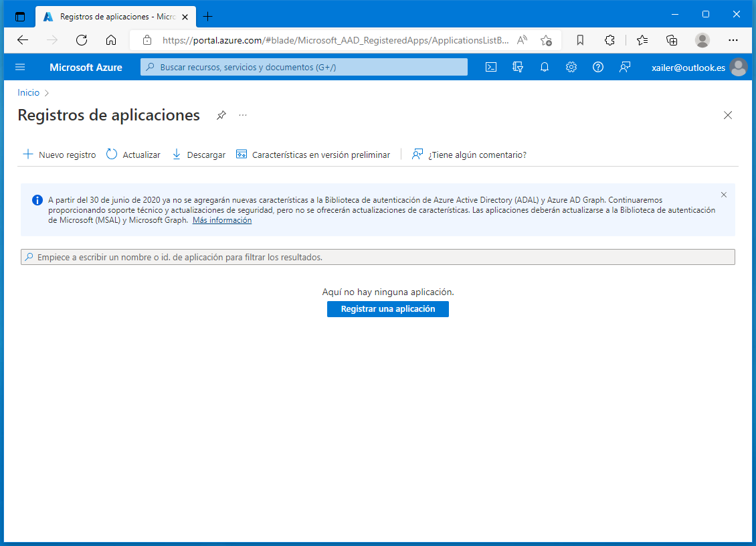This screenshot has height=546, width=756.
Task: Add the page to favorites with the star-plus icon
Action: point(546,41)
